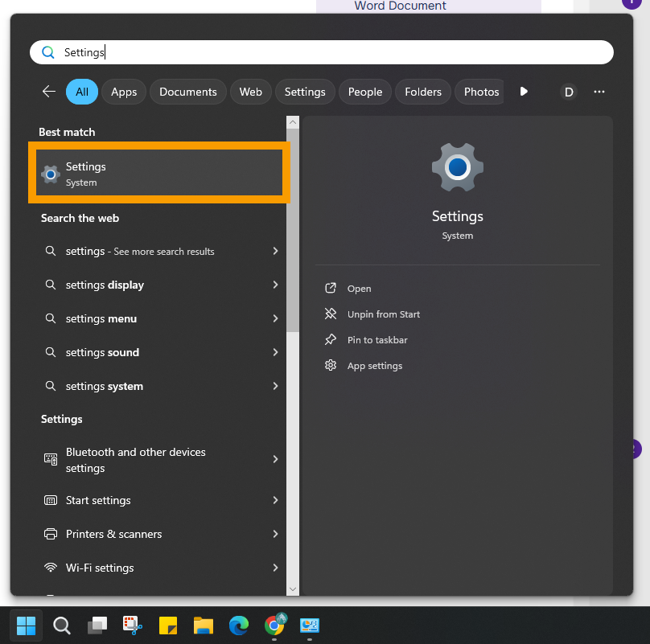Click the Pin to taskbar option
The width and height of the screenshot is (650, 644).
coord(376,340)
